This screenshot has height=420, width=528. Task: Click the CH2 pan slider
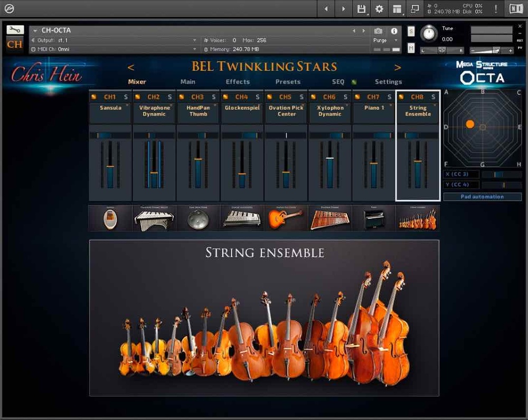coord(154,135)
